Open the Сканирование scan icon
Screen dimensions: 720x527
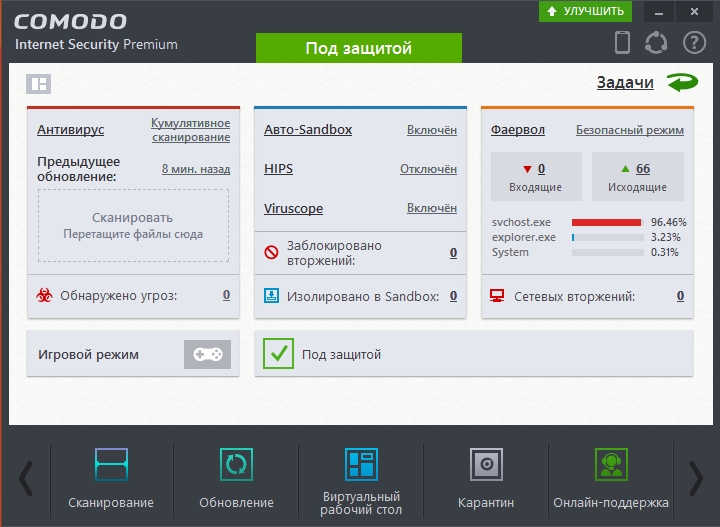(x=111, y=465)
